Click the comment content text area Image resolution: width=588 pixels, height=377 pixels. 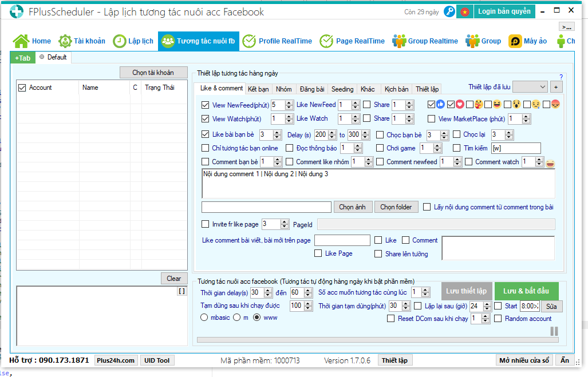tap(378, 183)
